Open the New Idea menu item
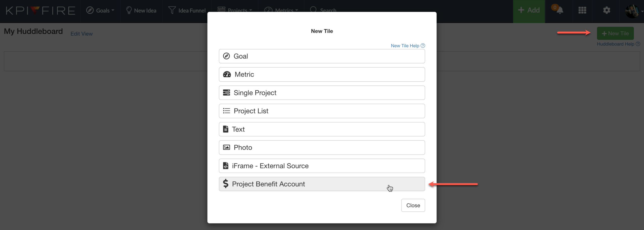Image resolution: width=644 pixels, height=230 pixels. tap(141, 11)
